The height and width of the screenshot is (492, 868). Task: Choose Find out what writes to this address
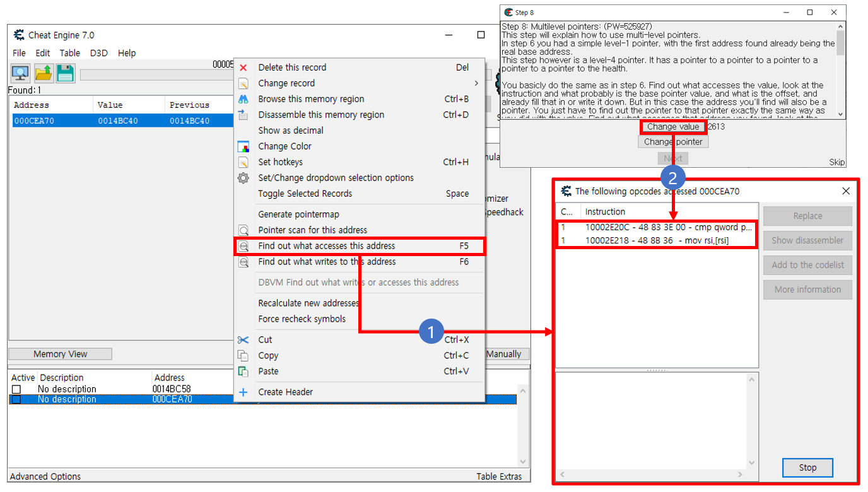coord(358,262)
